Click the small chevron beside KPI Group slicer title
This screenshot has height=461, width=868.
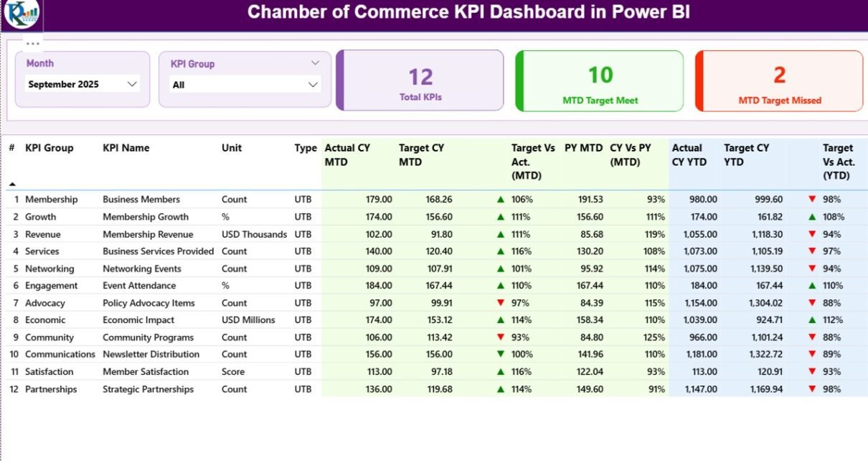pyautogui.click(x=315, y=63)
